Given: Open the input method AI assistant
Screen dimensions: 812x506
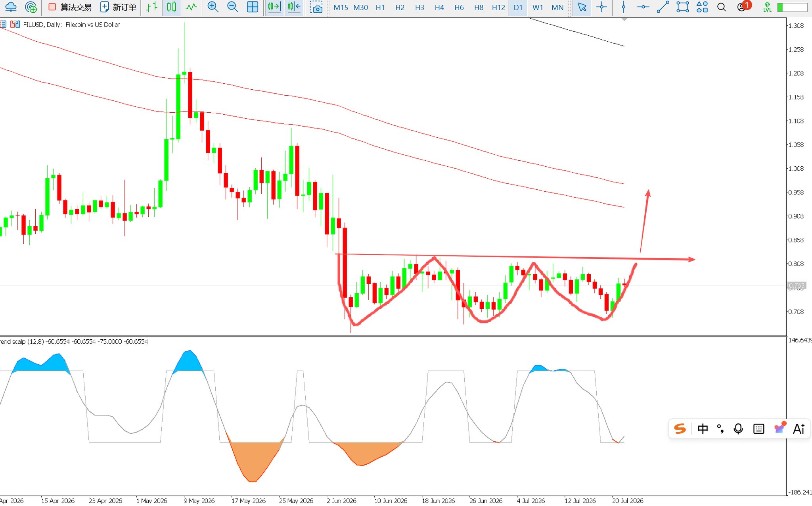Looking at the screenshot, I should [799, 429].
